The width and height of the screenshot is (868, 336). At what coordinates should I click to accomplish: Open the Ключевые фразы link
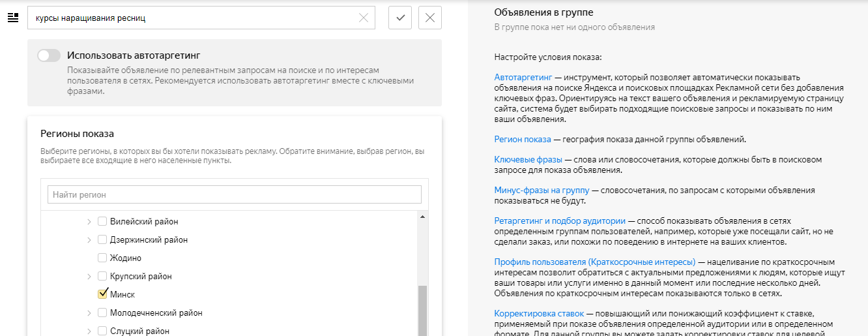(x=528, y=159)
